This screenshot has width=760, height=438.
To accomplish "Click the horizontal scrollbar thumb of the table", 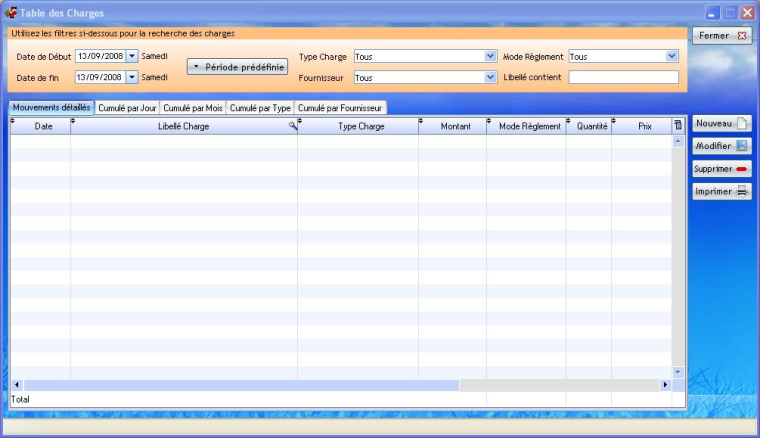I will (x=241, y=385).
